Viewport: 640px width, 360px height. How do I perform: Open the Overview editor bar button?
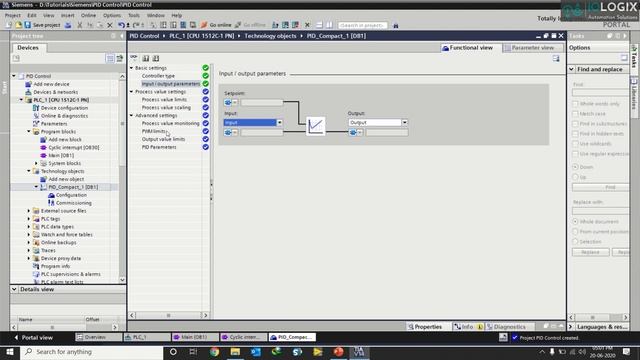click(x=98, y=337)
